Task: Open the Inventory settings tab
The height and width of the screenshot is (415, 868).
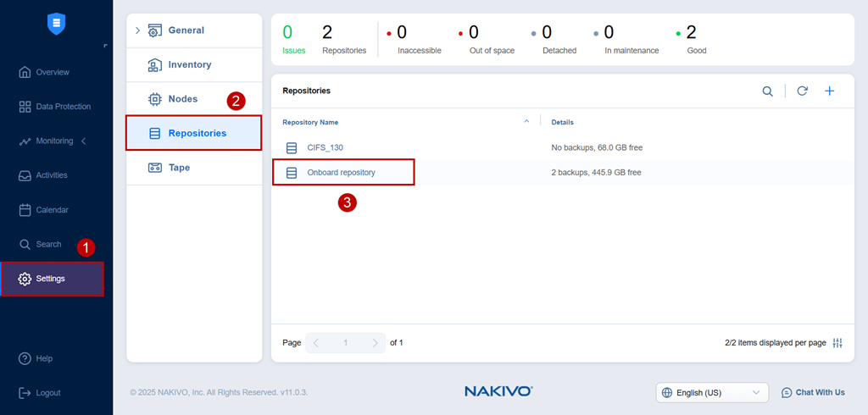Action: point(194,64)
